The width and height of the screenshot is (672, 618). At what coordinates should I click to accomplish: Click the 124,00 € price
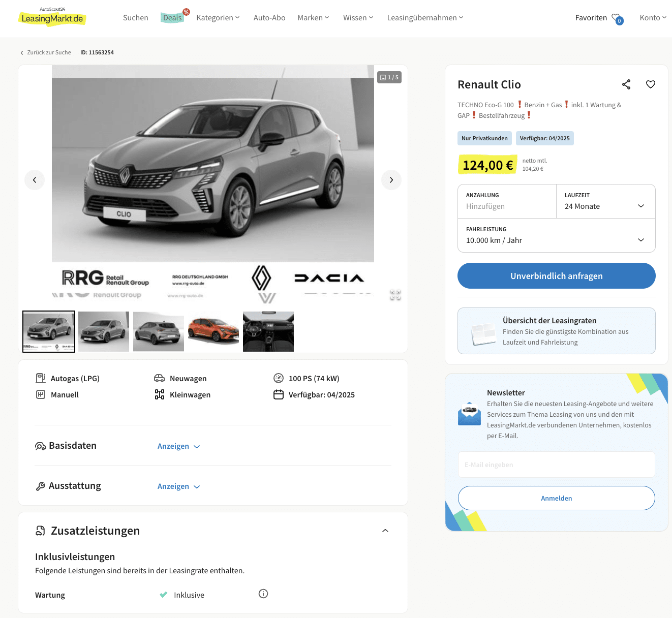pyautogui.click(x=488, y=165)
